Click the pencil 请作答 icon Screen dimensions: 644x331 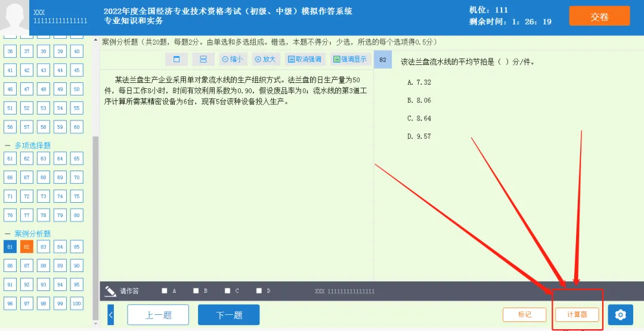[x=110, y=291]
